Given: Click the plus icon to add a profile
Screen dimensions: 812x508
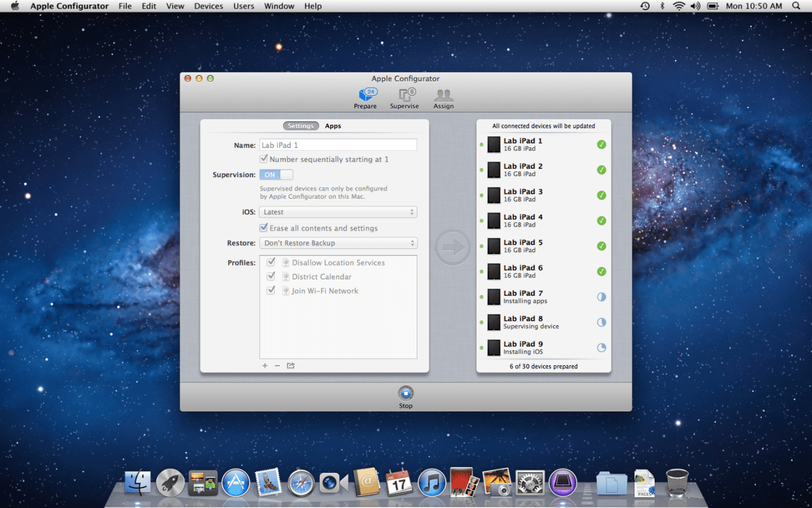Looking at the screenshot, I should [265, 366].
